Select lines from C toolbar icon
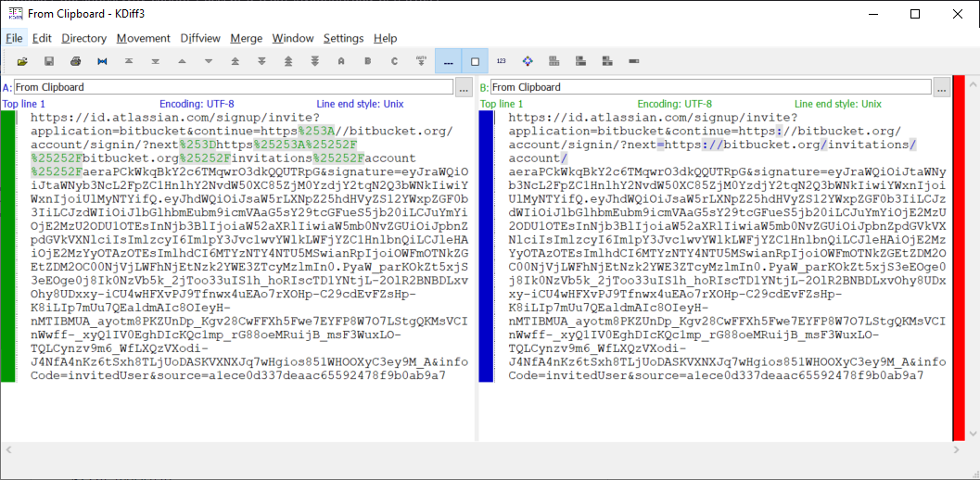 tap(394, 61)
